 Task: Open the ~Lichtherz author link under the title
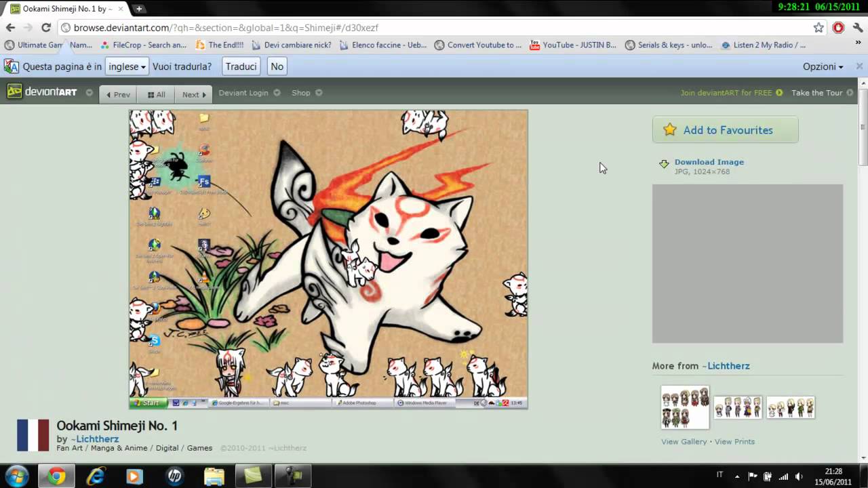tap(95, 439)
